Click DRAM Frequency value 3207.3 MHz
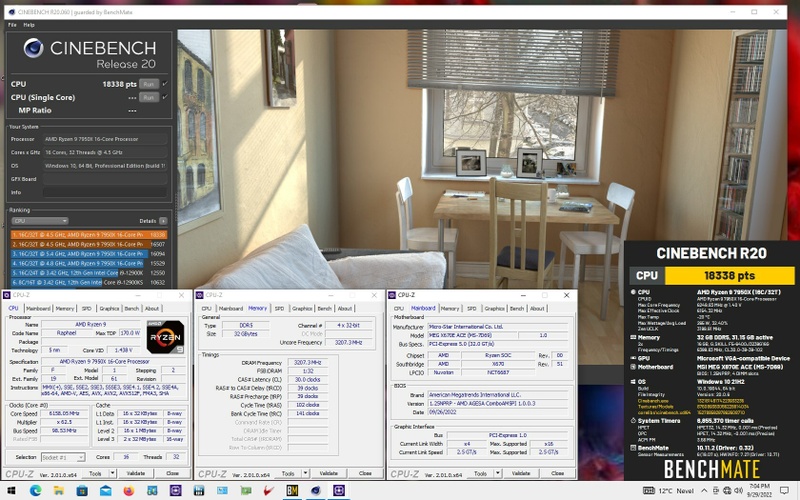 point(308,362)
